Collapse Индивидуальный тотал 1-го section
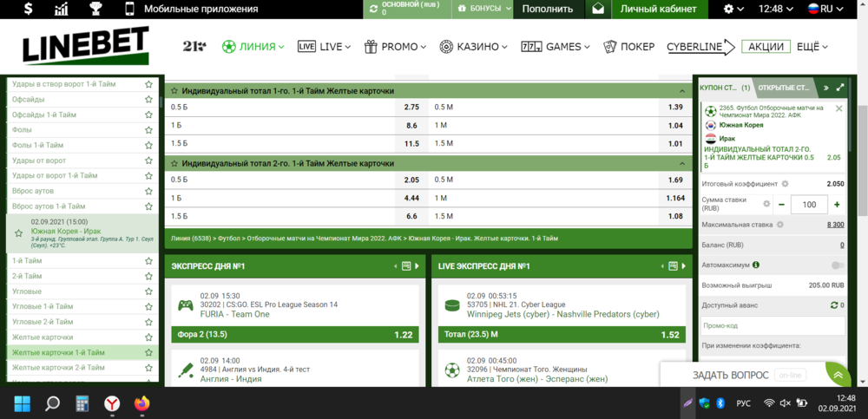This screenshot has height=419, width=868. tap(681, 91)
